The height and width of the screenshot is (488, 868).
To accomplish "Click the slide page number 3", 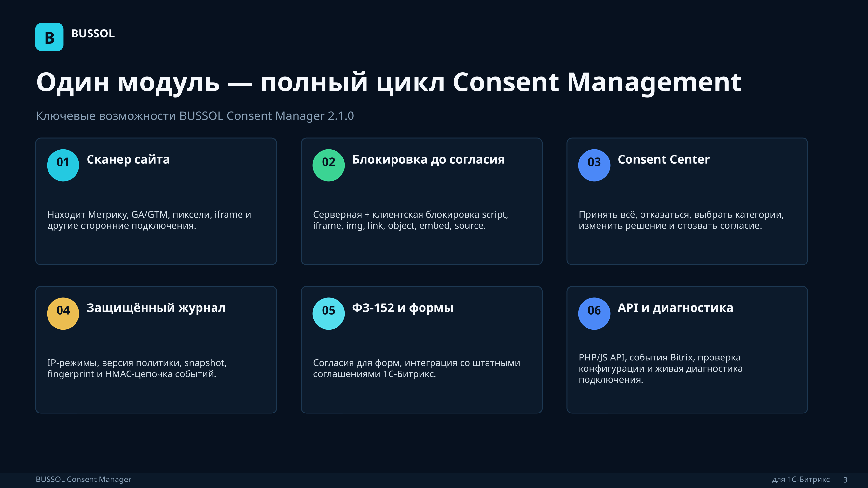I will (845, 480).
